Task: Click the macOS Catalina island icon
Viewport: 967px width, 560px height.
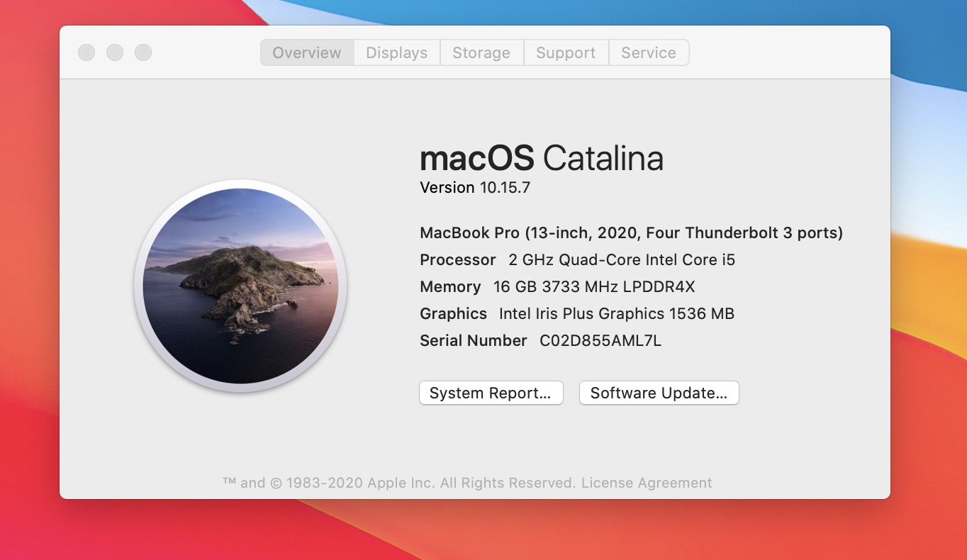Action: click(240, 286)
